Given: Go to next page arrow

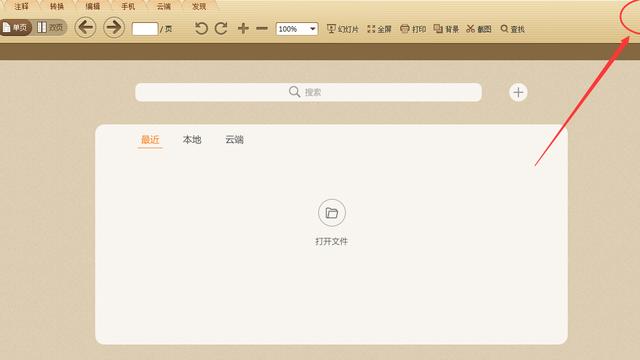Looking at the screenshot, I should [113, 27].
